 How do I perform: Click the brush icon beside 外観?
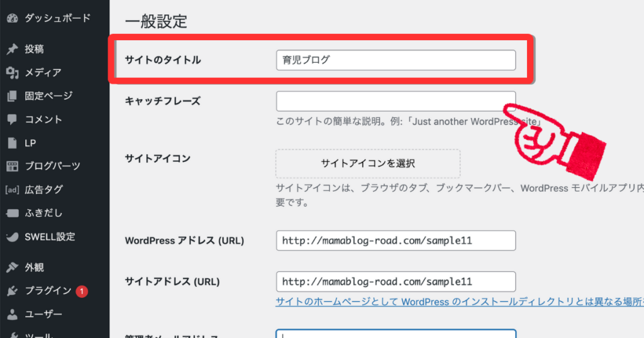tap(13, 268)
